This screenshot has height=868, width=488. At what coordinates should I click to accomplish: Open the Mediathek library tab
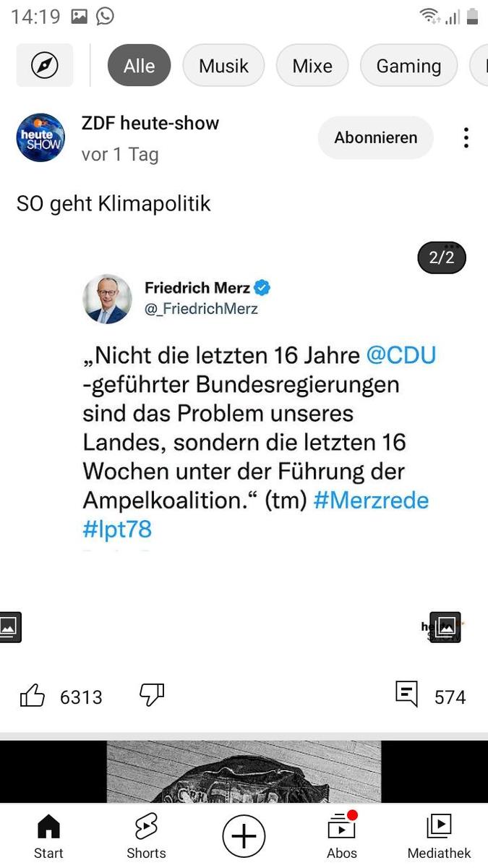pos(439,835)
